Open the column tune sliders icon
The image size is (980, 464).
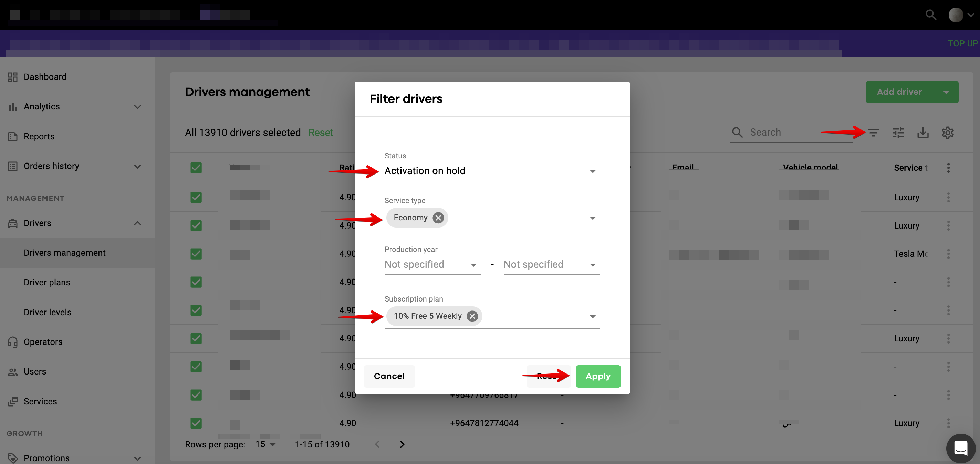[898, 133]
